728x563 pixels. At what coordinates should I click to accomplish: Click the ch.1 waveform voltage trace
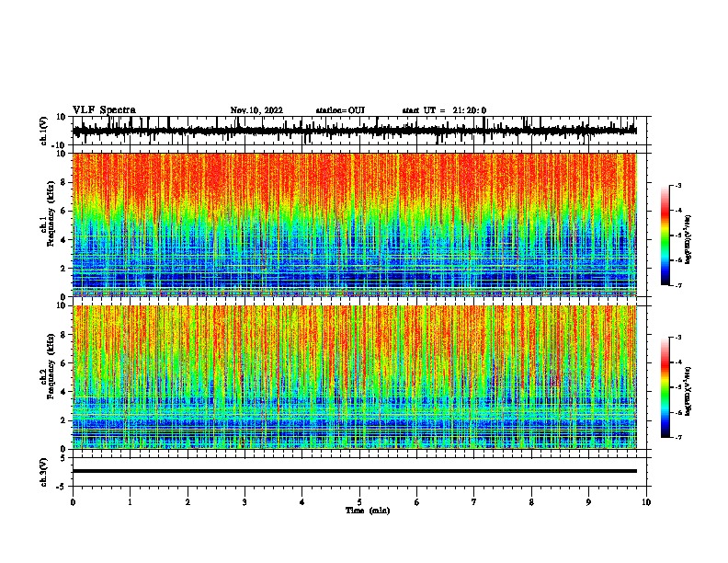pos(354,131)
